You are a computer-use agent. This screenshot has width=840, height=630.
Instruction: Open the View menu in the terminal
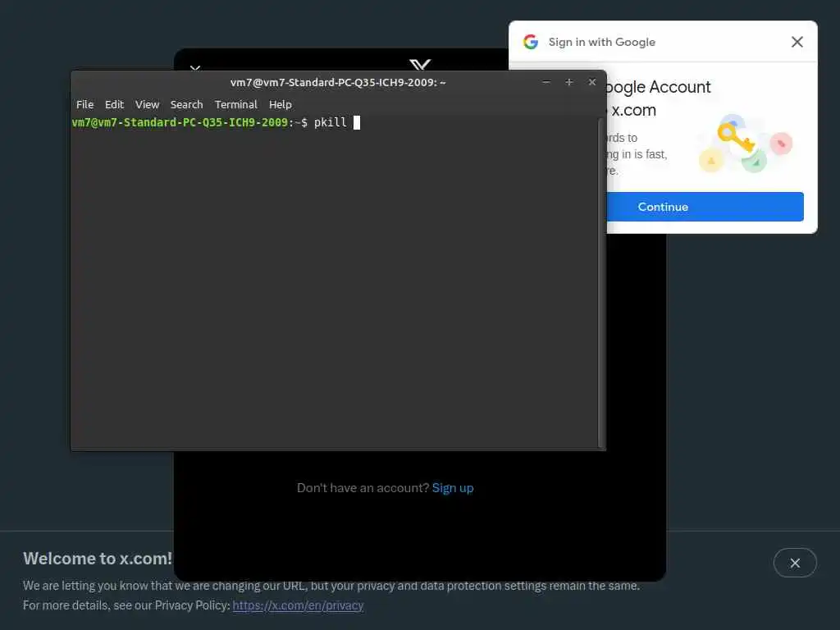click(x=147, y=104)
